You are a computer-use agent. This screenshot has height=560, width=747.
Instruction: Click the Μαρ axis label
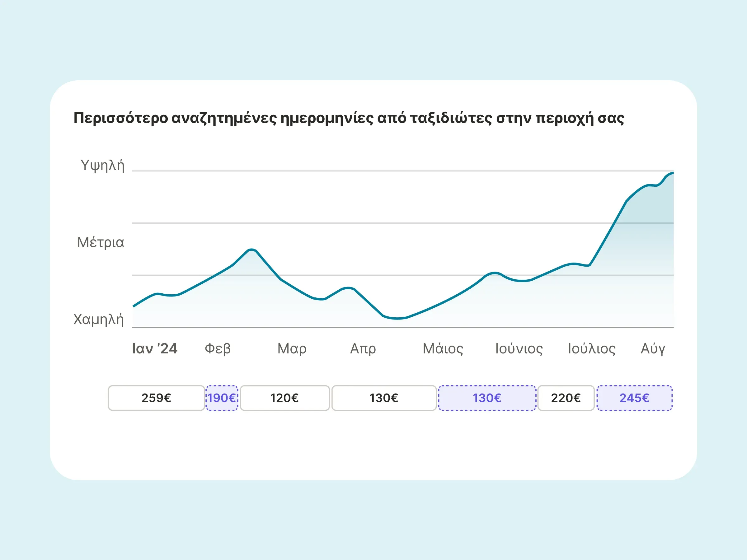[292, 349]
